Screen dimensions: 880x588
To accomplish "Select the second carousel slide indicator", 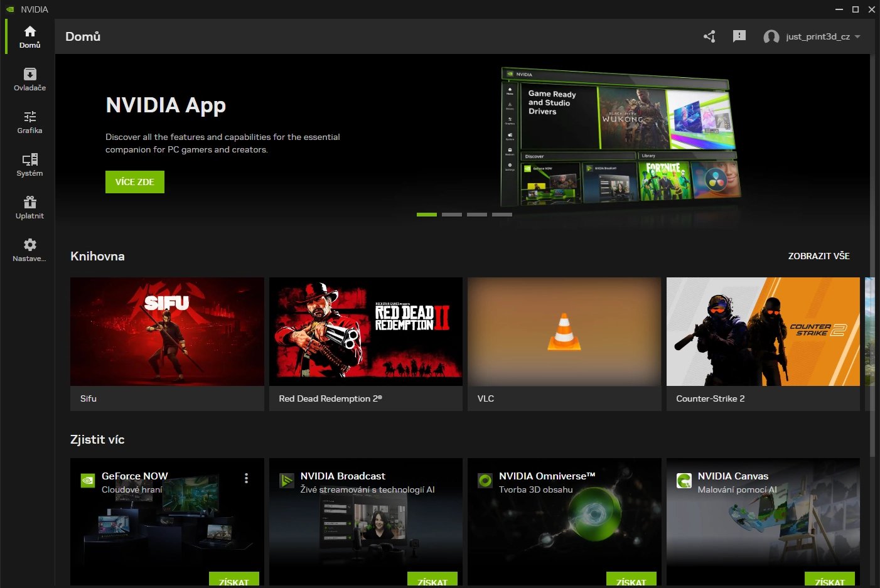I will click(452, 215).
